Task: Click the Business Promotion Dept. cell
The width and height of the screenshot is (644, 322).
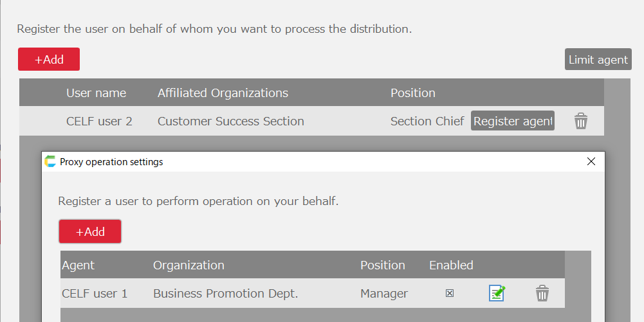Action: click(225, 293)
